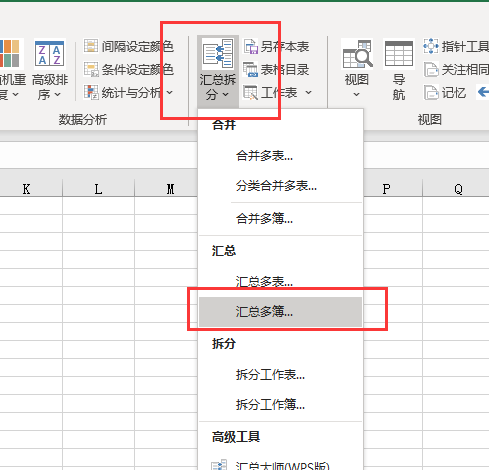
Task: Select column L header
Action: click(98, 189)
